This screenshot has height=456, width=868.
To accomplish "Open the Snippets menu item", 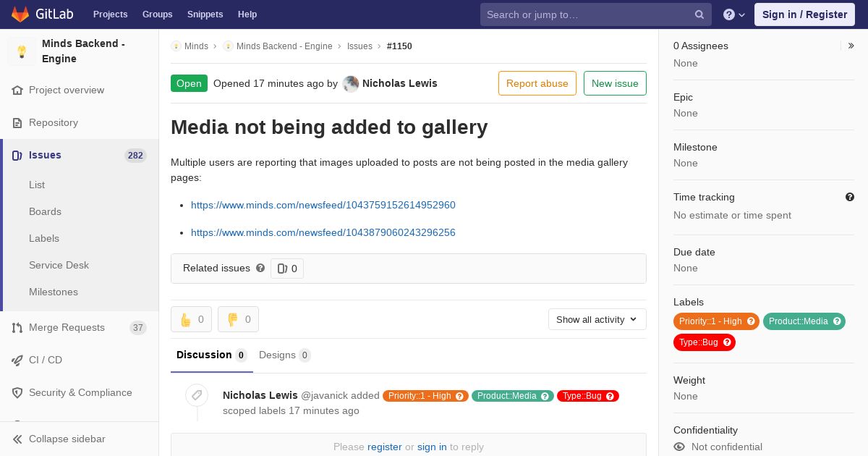I will [x=205, y=14].
